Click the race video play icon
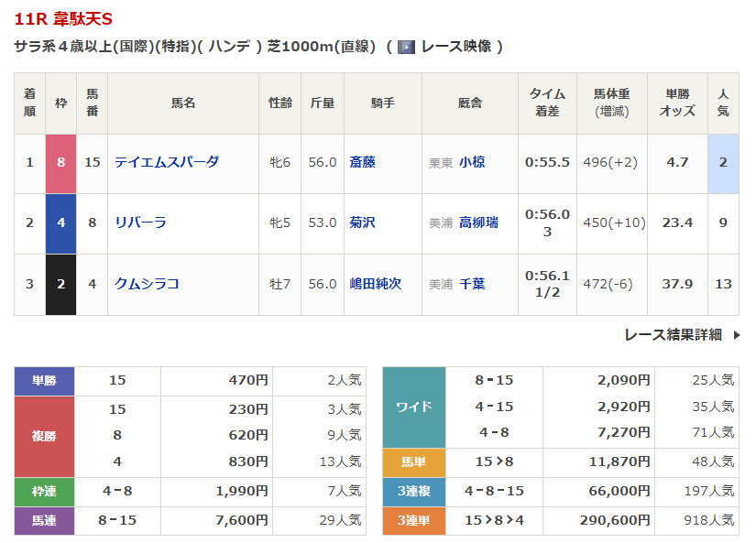This screenshot has width=756, height=543. coord(406,47)
